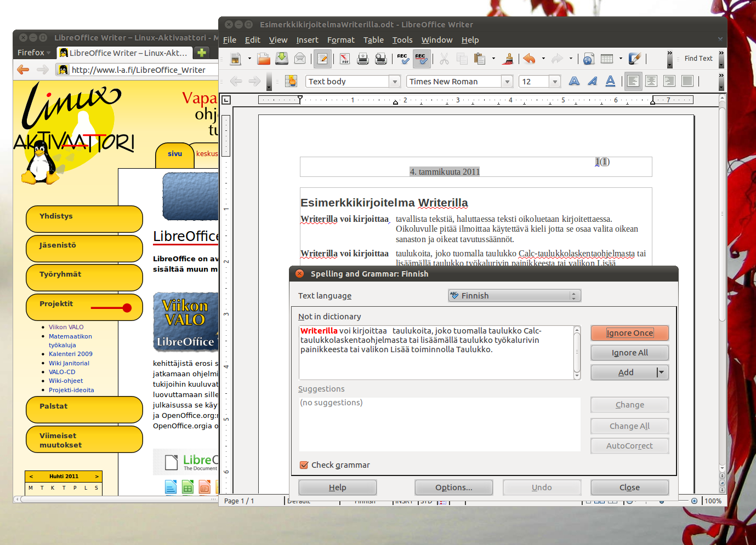Uncheck the Check grammar checkbox
This screenshot has height=545, width=756.
point(304,465)
